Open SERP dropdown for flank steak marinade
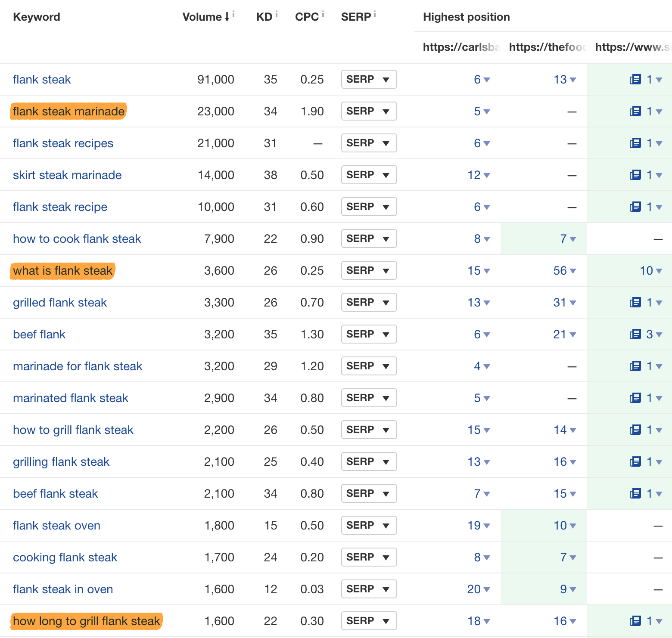This screenshot has height=638, width=672. coord(368,111)
